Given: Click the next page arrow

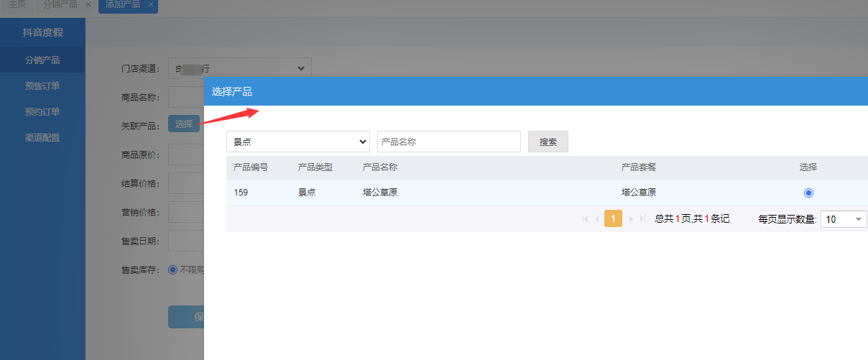Looking at the screenshot, I should (x=631, y=219).
